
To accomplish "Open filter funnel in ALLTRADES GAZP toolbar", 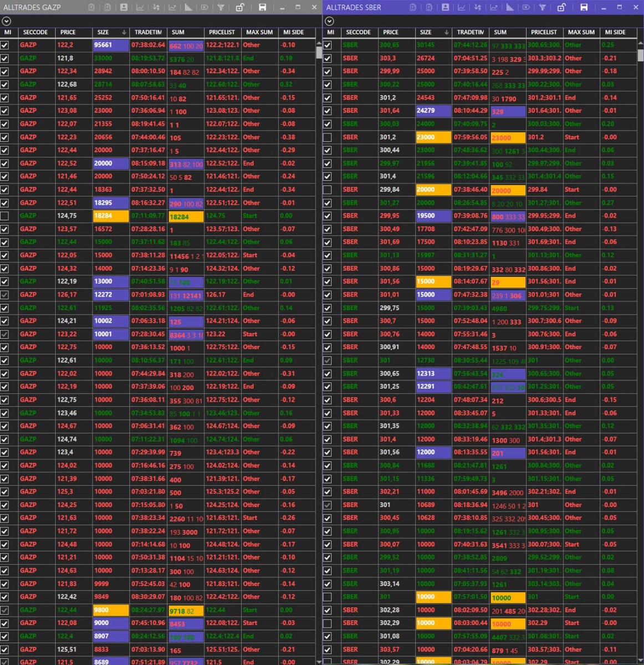I will tap(221, 7).
